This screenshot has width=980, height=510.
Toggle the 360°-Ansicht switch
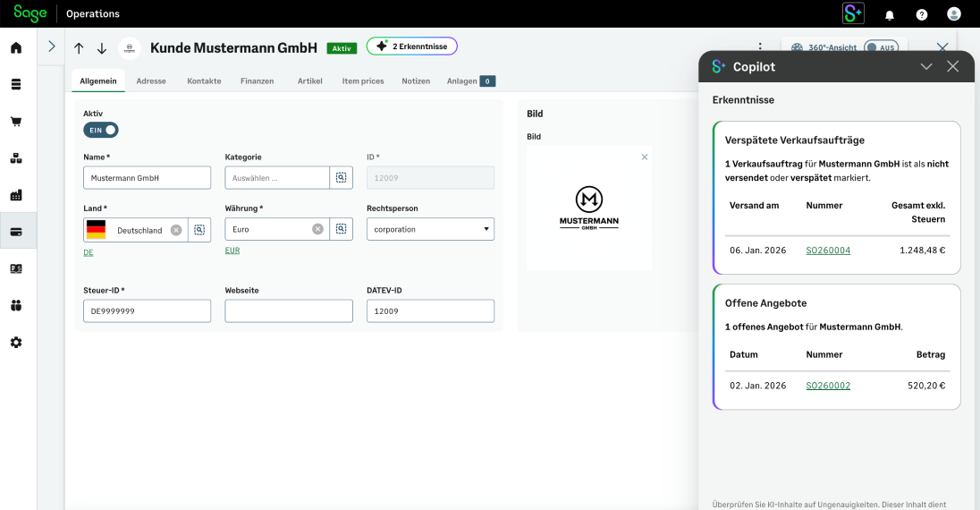coord(881,47)
